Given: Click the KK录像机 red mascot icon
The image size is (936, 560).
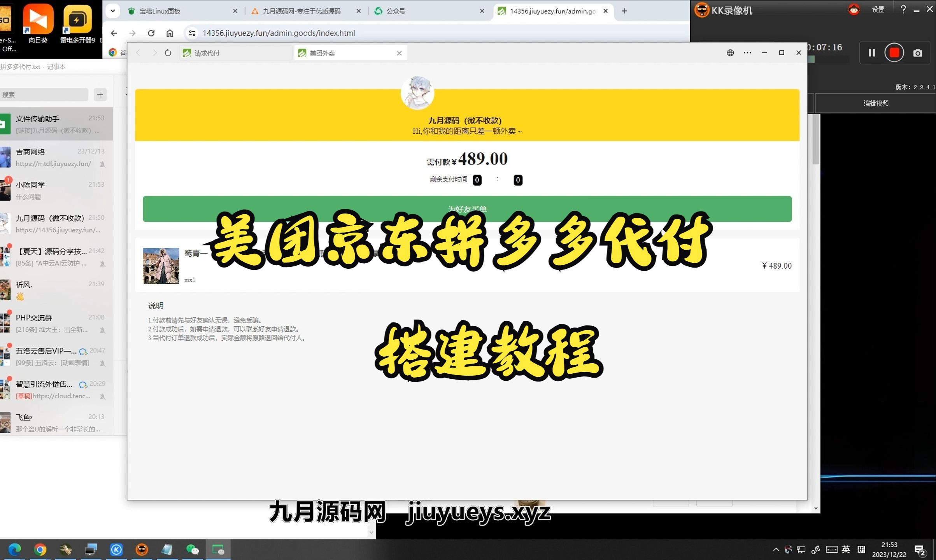Looking at the screenshot, I should tap(854, 9).
